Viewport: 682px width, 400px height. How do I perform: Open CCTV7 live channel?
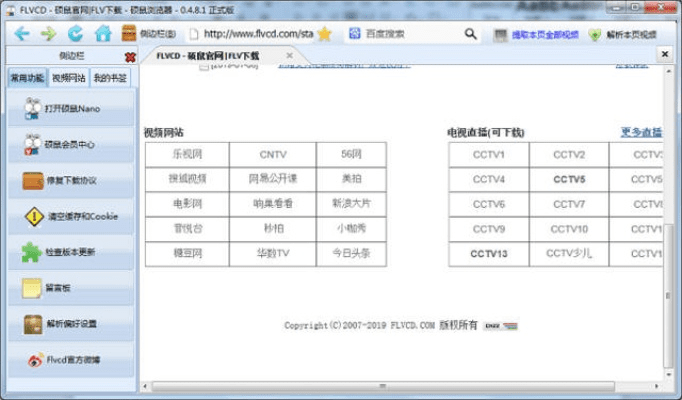569,204
